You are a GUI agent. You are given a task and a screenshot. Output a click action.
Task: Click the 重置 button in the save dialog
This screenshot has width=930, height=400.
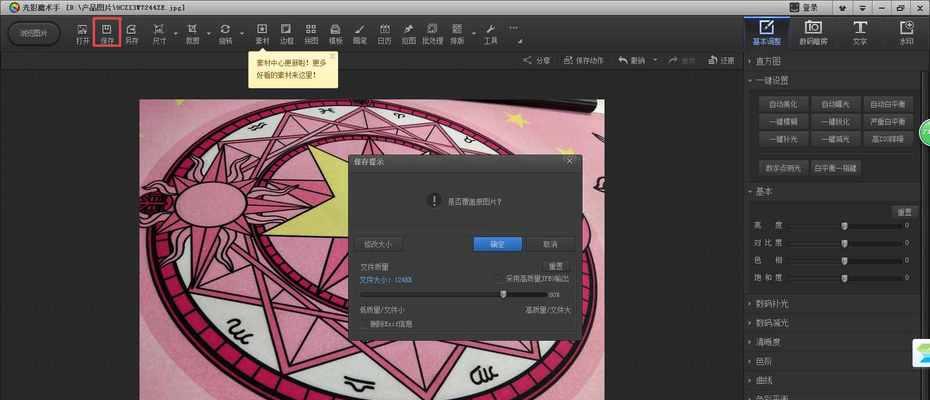tap(556, 266)
